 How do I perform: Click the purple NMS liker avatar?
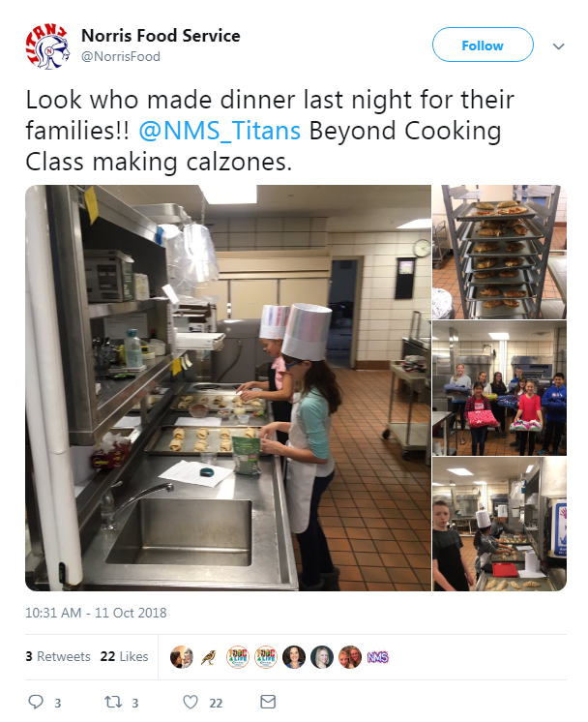pyautogui.click(x=377, y=657)
